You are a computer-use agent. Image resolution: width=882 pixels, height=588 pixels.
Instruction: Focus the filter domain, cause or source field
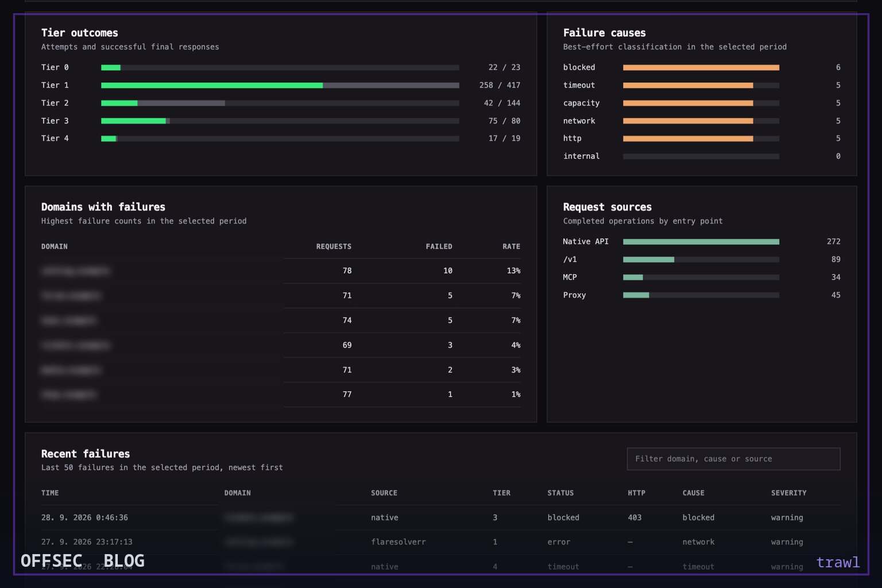[733, 459]
